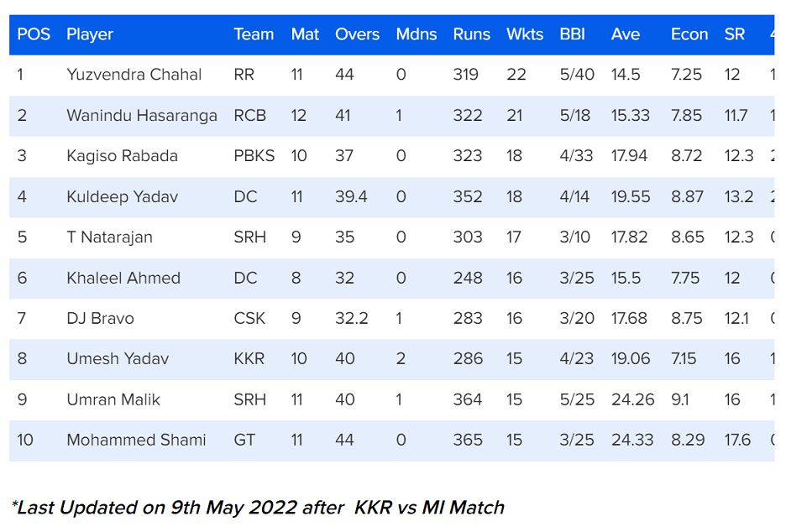Open Yuzvendra Chahal player name
786x532 pixels.
134,75
